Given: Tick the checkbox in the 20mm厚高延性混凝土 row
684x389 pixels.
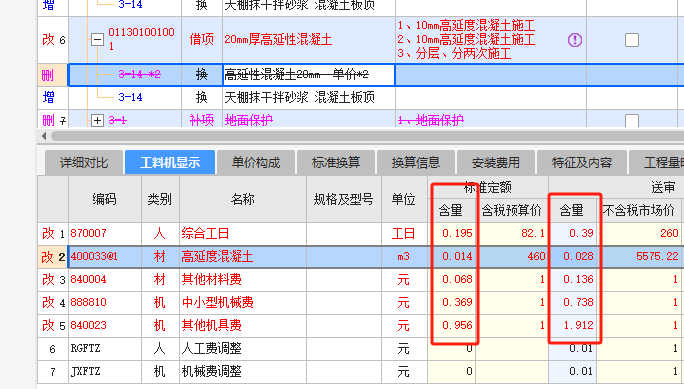Looking at the screenshot, I should coord(632,40).
